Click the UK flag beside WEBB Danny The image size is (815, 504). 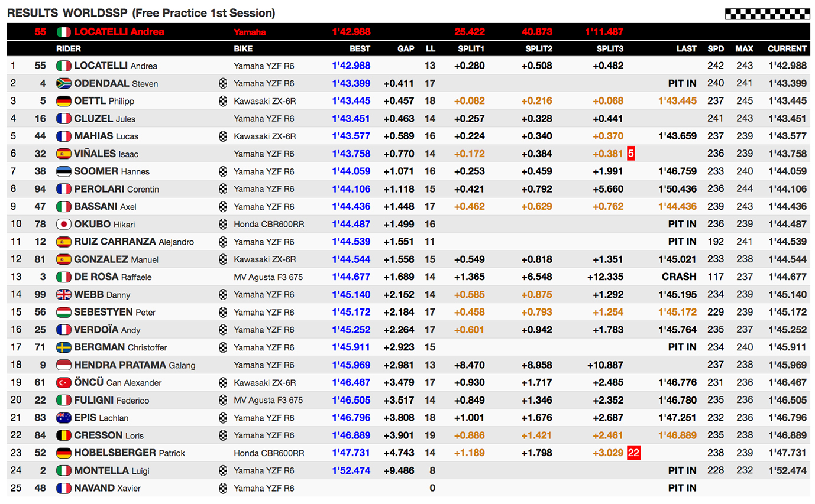(63, 295)
